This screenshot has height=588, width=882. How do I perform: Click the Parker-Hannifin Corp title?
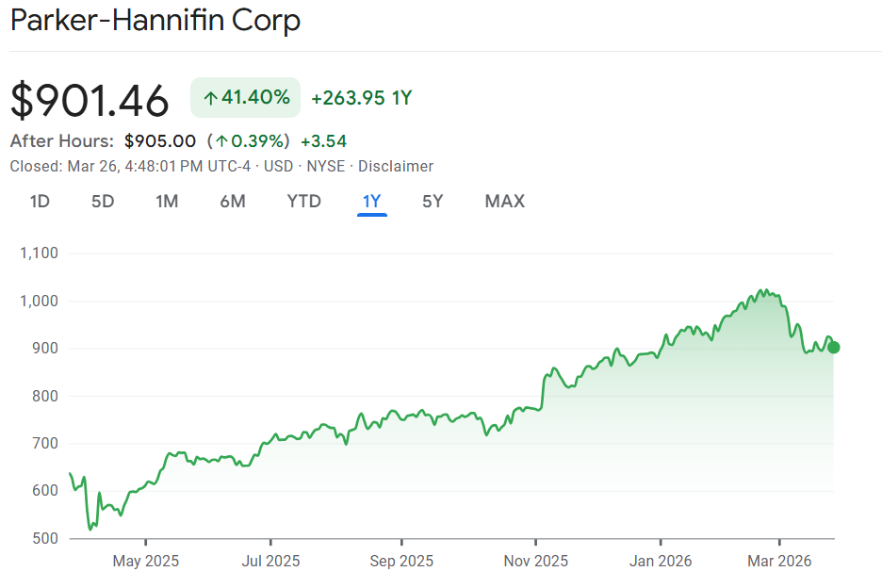(155, 20)
